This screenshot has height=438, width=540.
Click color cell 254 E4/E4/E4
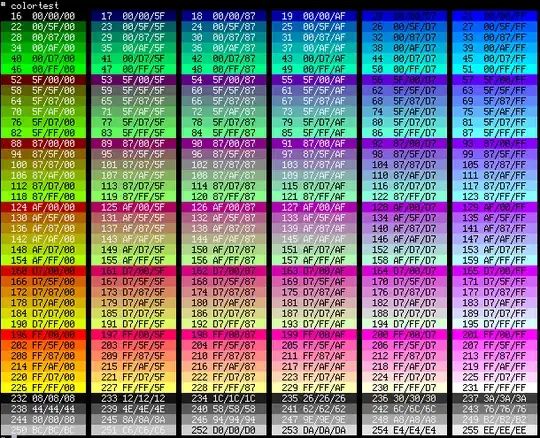pos(404,430)
